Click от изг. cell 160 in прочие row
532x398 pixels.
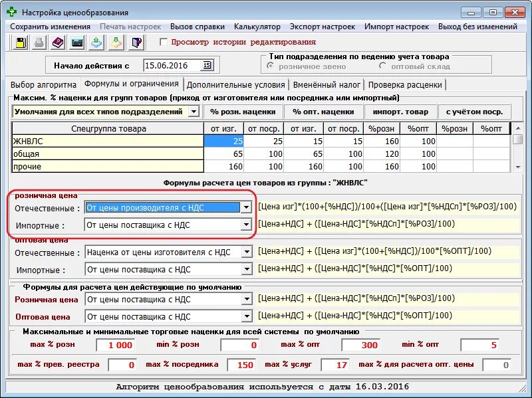(x=224, y=166)
